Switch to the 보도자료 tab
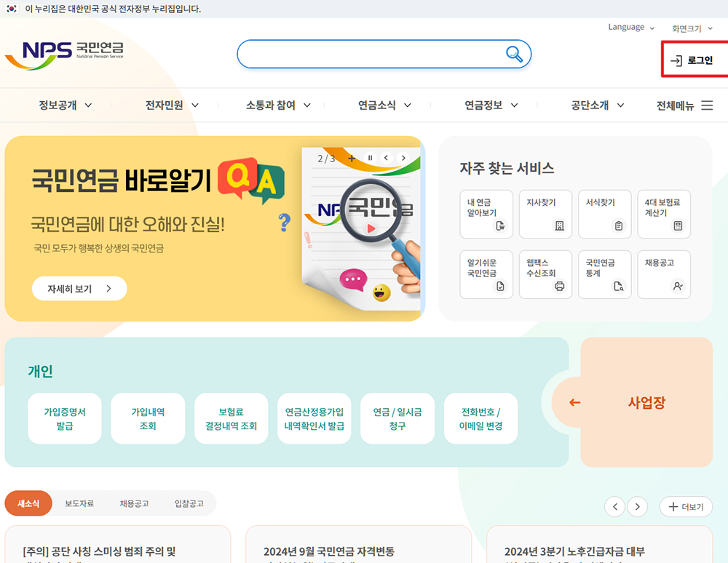Image resolution: width=728 pixels, height=563 pixels. click(78, 503)
